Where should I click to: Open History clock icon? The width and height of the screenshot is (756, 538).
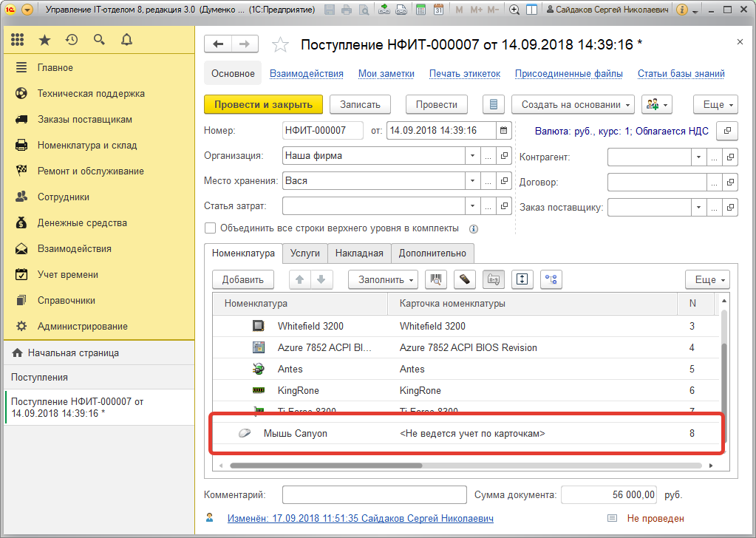(x=72, y=40)
